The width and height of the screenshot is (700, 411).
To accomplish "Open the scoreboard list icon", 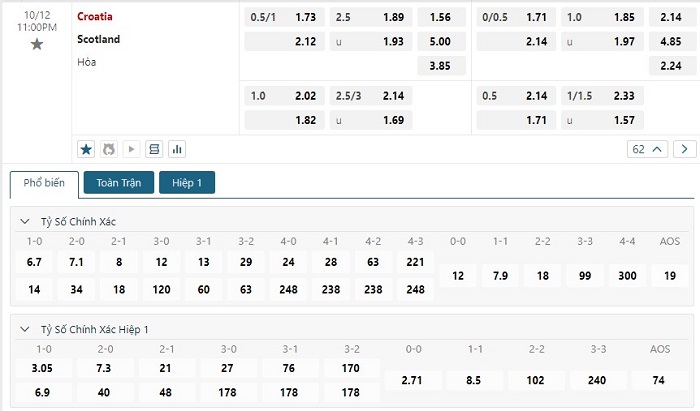I will click(x=154, y=149).
